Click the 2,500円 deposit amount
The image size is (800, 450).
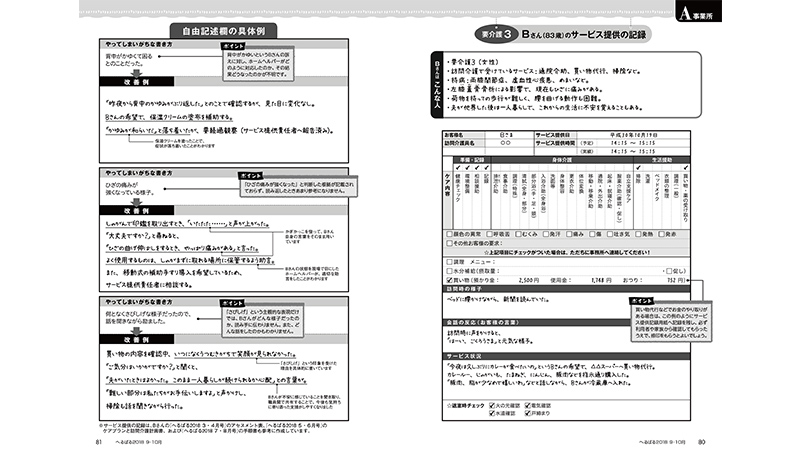coord(529,280)
